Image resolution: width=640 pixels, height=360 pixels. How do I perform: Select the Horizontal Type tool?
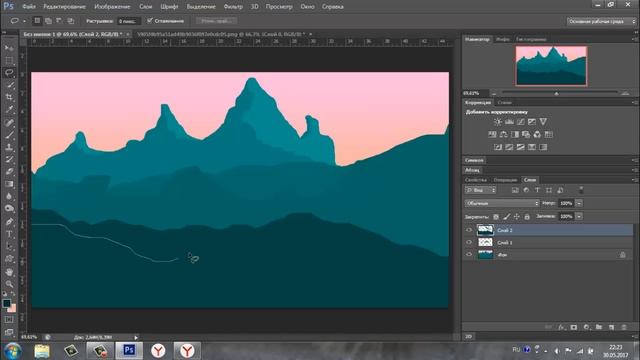(x=9, y=234)
